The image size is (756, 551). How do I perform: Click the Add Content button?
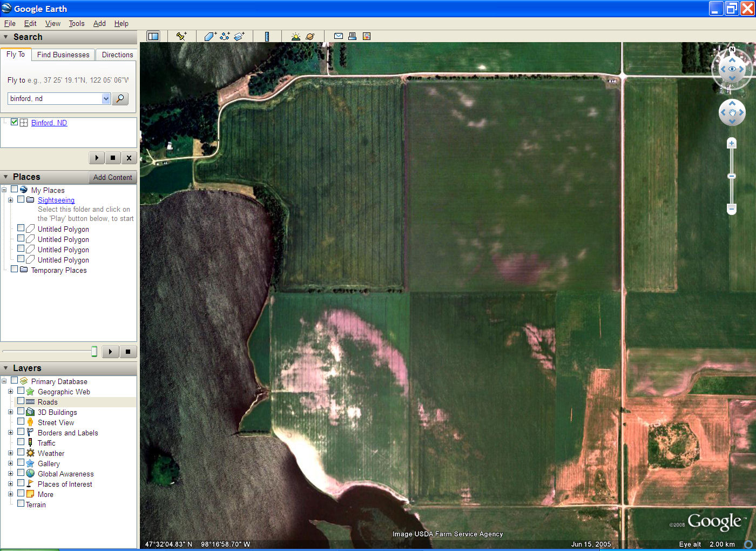[112, 177]
